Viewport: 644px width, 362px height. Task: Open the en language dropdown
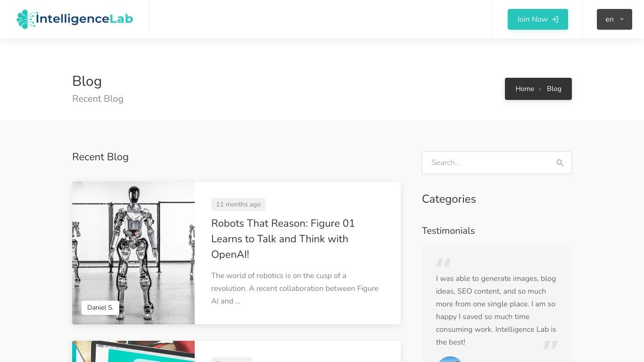click(x=614, y=19)
